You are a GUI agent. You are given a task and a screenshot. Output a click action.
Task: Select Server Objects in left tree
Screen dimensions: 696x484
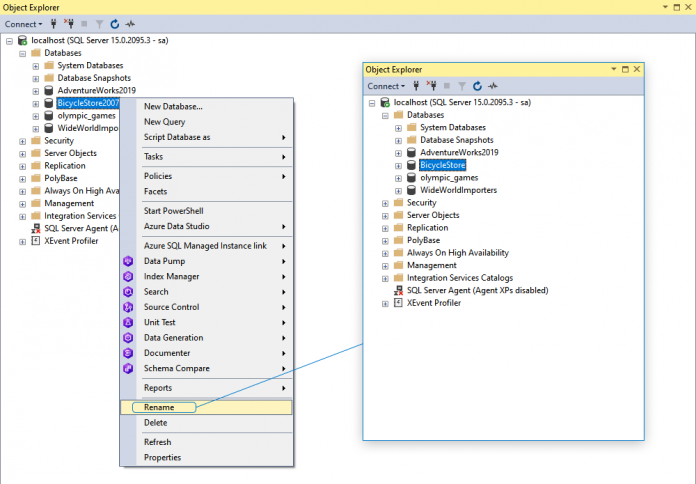(70, 153)
